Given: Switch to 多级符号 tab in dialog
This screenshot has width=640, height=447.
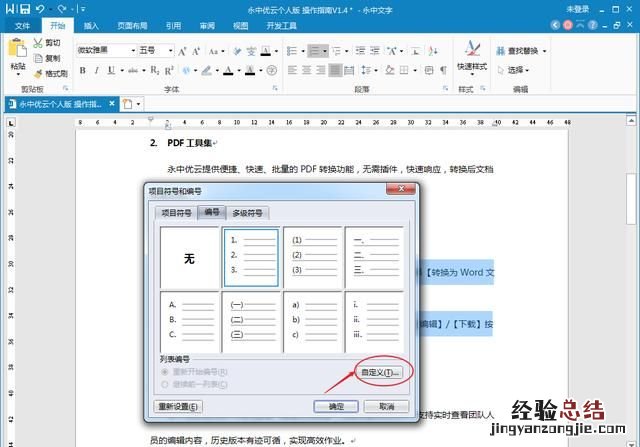Looking at the screenshot, I should pyautogui.click(x=247, y=213).
